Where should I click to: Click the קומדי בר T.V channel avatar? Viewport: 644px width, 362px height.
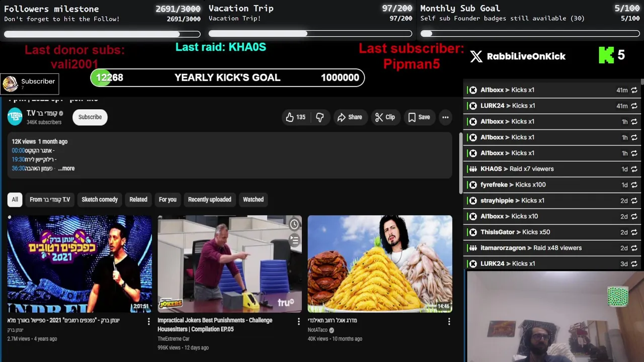coord(15,117)
